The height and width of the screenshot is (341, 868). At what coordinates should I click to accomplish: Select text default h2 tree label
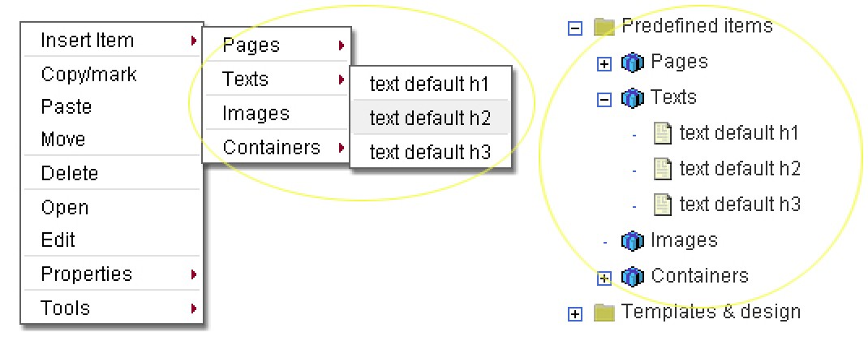click(x=740, y=169)
